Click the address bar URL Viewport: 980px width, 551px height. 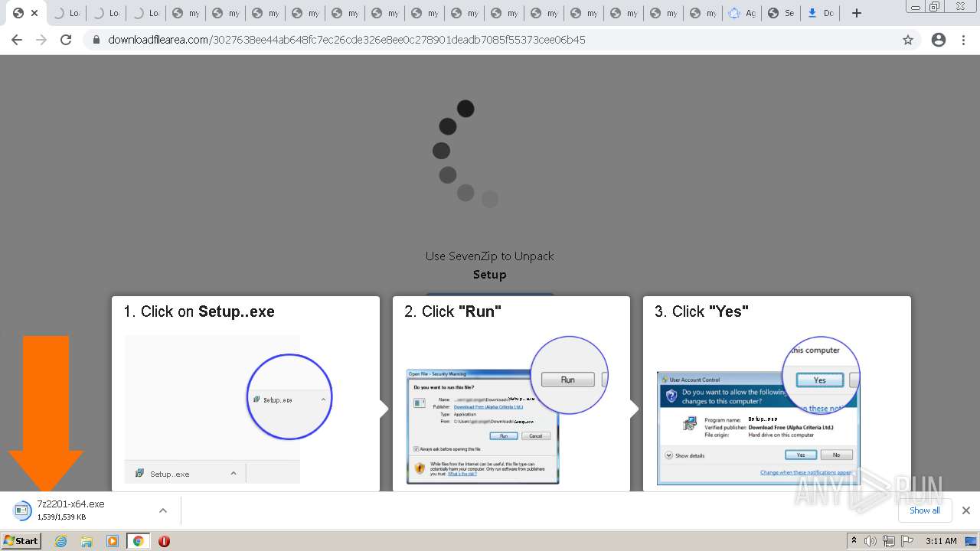tap(346, 40)
